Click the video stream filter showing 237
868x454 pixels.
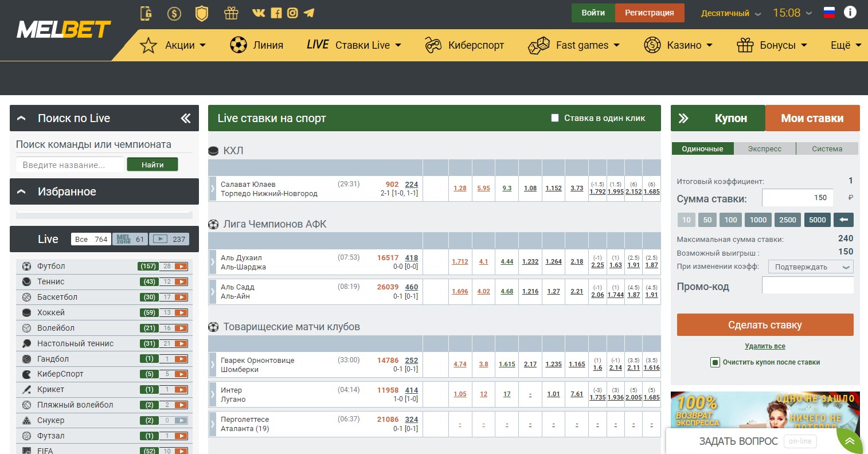(x=169, y=239)
